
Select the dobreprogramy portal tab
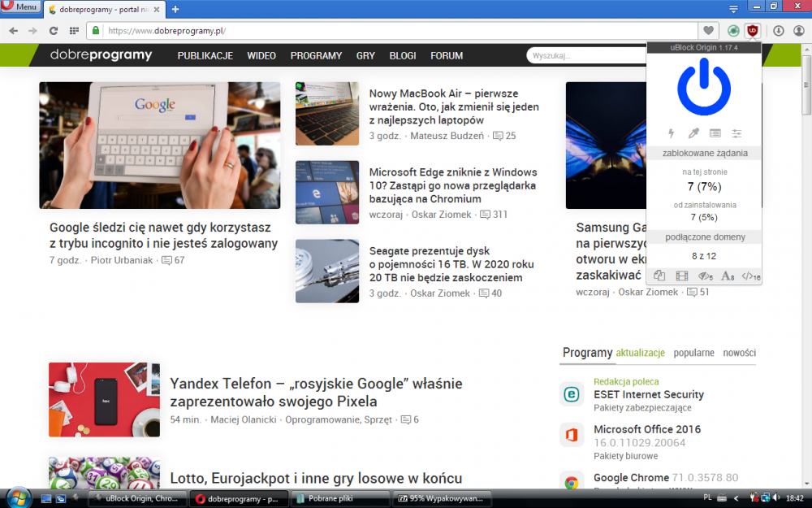pos(104,9)
